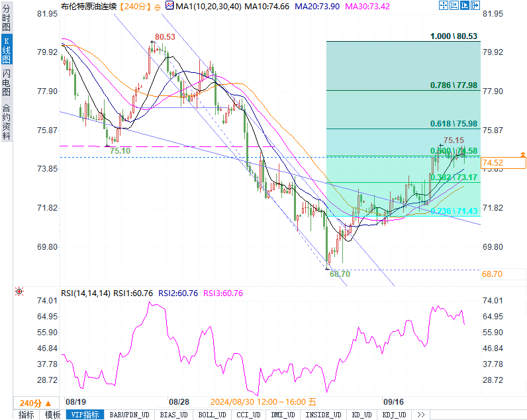Viewport: 527px width, 420px height.
Task: Click the highlighted jump-to-latest chart axis icon
Action: (x=465, y=5)
